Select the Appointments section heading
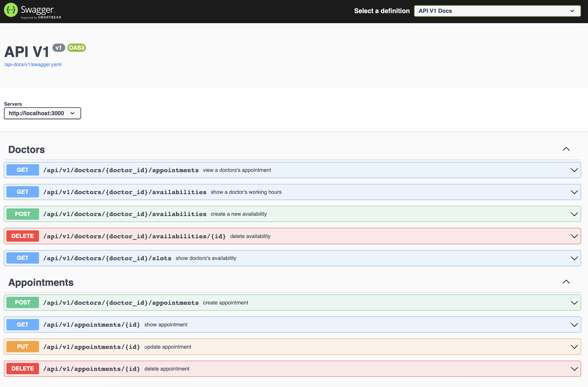588x387 pixels. click(41, 282)
